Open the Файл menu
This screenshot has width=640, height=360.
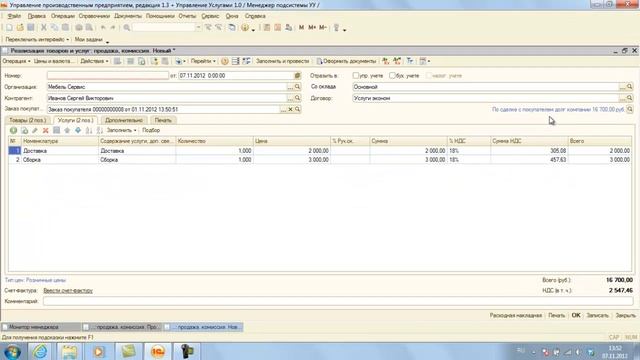coord(14,16)
